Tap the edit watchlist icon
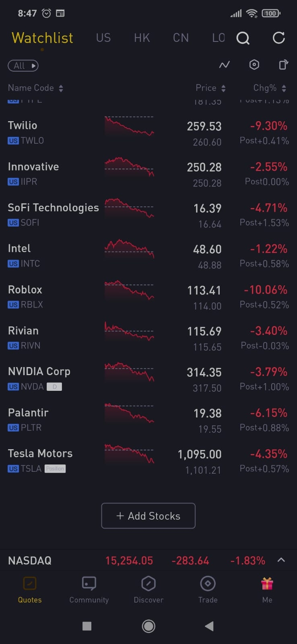The height and width of the screenshot is (644, 297). point(283,65)
